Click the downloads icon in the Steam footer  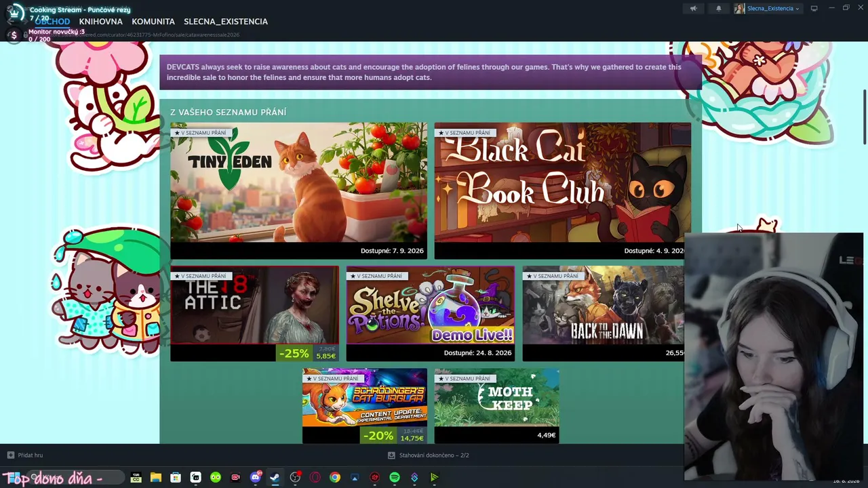tap(391, 455)
